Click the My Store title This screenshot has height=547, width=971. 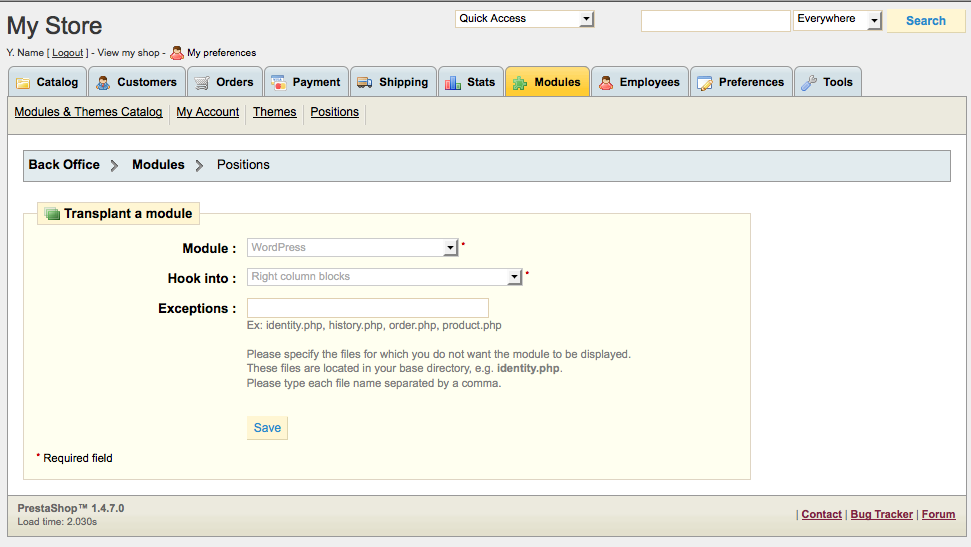pos(54,26)
